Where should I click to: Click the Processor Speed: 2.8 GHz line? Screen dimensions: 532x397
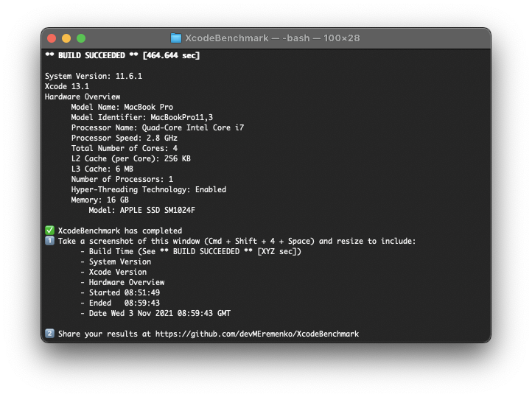(x=125, y=138)
